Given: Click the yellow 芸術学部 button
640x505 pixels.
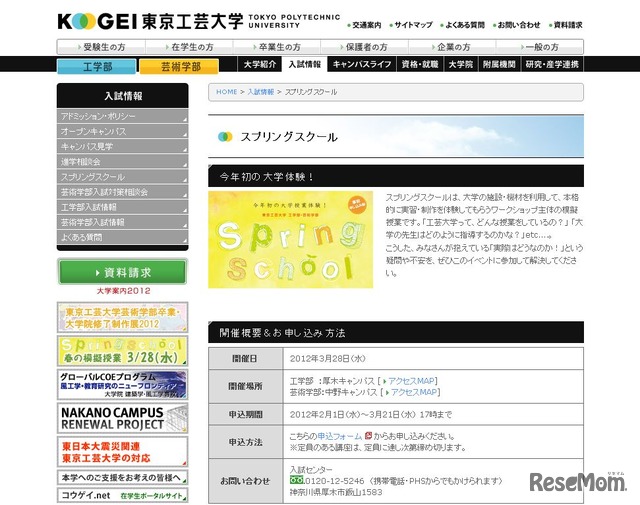Looking at the screenshot, I should 179,66.
